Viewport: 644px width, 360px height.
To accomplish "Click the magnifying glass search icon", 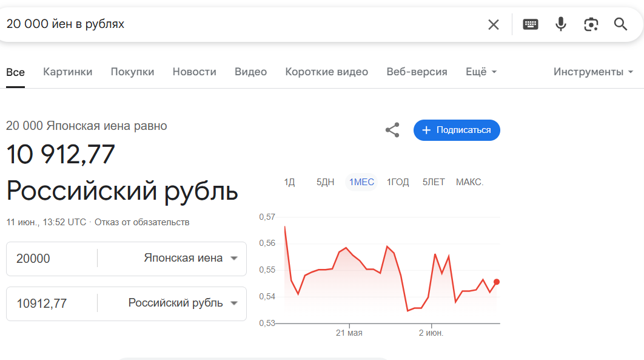I will [x=620, y=24].
